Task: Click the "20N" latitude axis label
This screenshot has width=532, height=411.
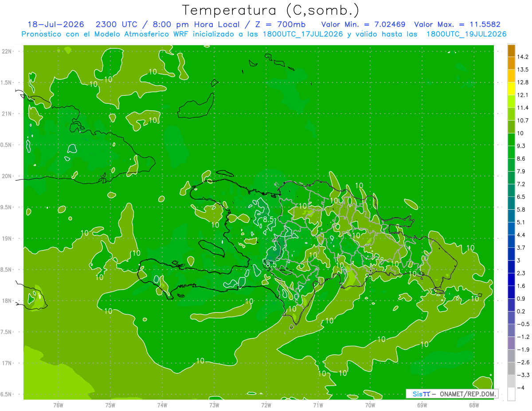Action: coord(8,176)
